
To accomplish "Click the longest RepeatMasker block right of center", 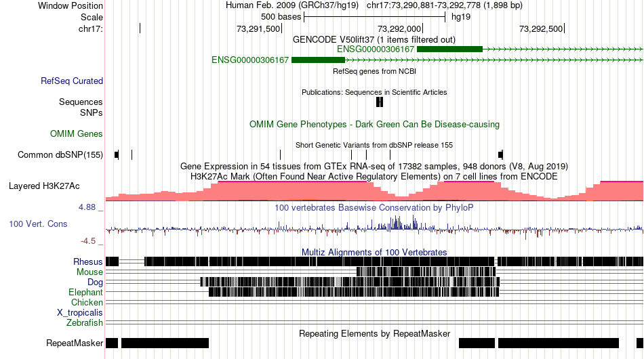I will [558, 343].
